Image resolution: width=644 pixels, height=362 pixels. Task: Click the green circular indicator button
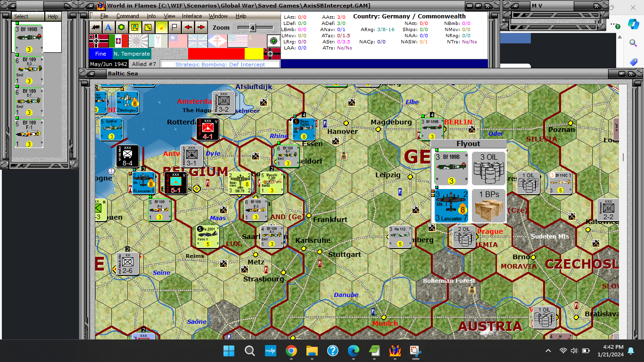pyautogui.click(x=274, y=41)
